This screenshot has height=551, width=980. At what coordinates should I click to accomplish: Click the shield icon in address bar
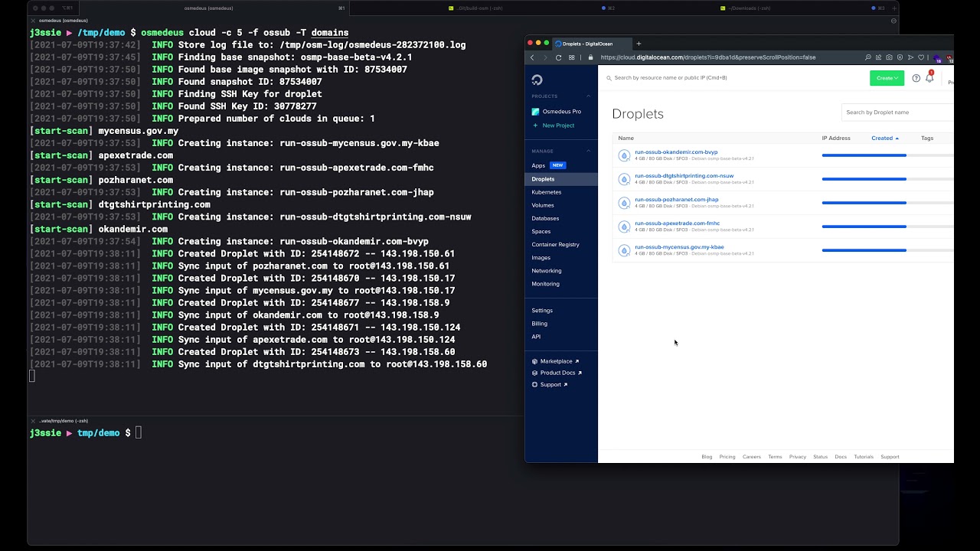(900, 57)
